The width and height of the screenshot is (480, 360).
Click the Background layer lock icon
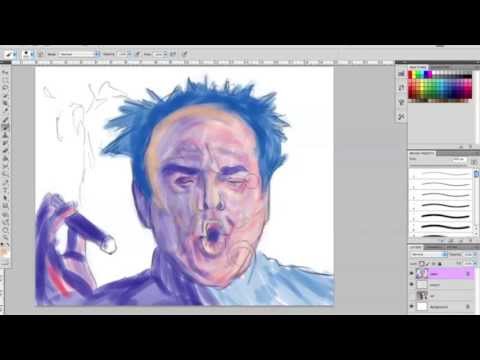coord(468,307)
